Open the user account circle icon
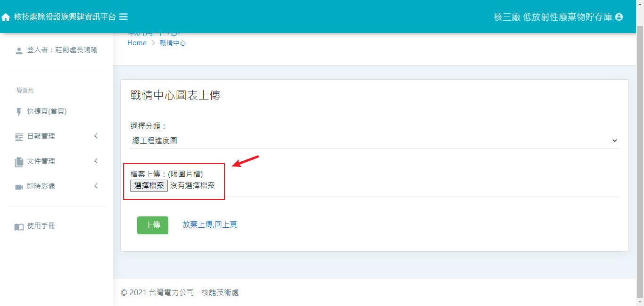The height and width of the screenshot is (306, 644). (x=619, y=17)
